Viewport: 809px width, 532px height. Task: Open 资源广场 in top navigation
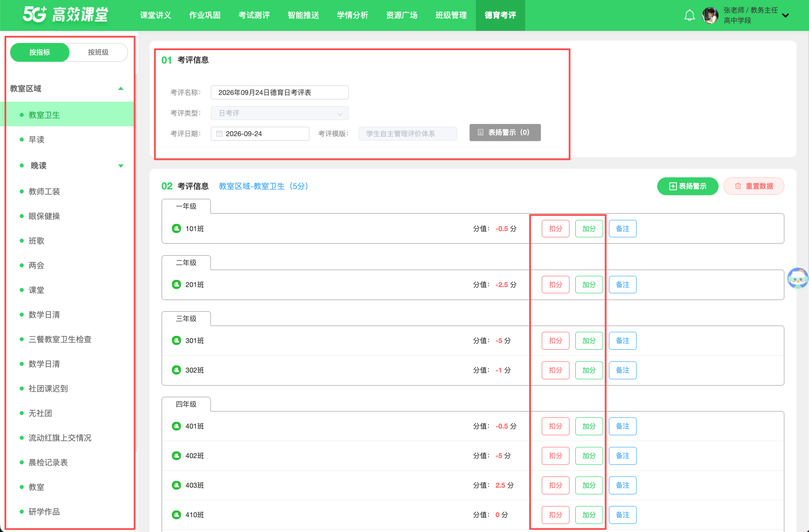coord(402,15)
